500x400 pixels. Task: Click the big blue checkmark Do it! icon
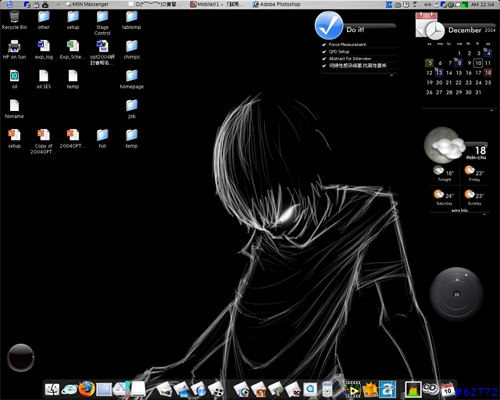click(x=329, y=25)
